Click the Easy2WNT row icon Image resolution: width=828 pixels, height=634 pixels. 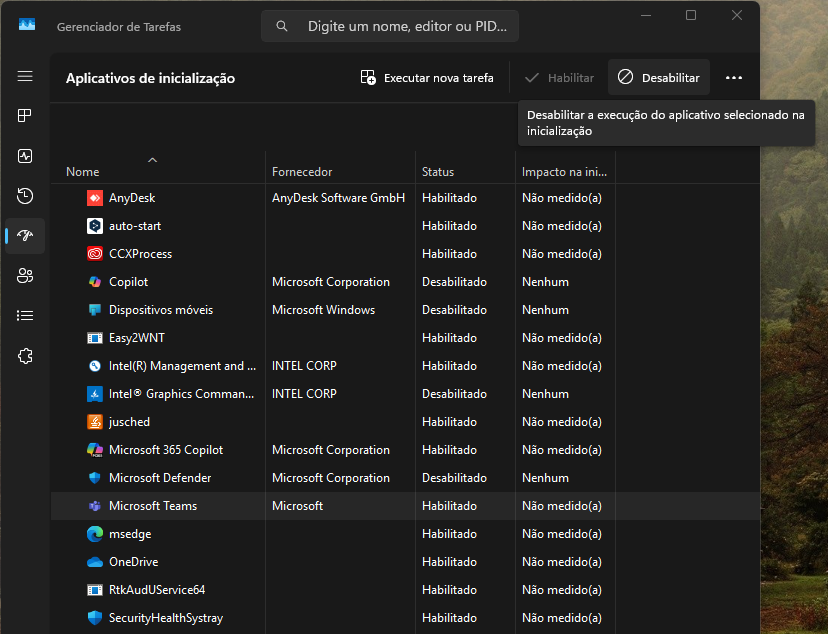tap(95, 338)
